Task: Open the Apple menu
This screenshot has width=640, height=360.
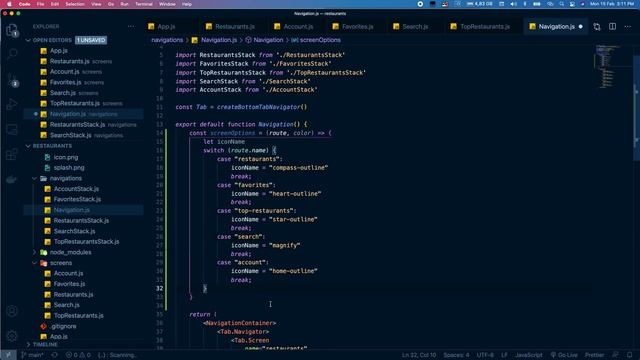Action: 9,4
